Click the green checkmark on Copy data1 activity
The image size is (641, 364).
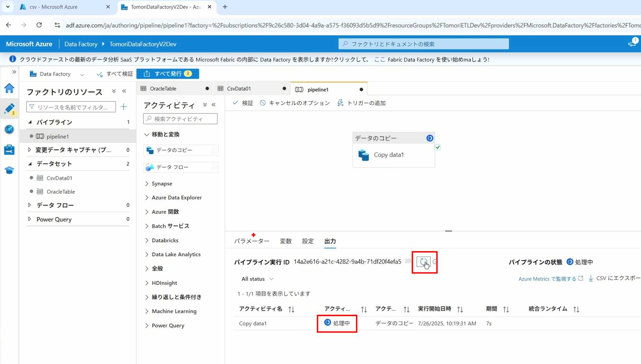pyautogui.click(x=438, y=147)
